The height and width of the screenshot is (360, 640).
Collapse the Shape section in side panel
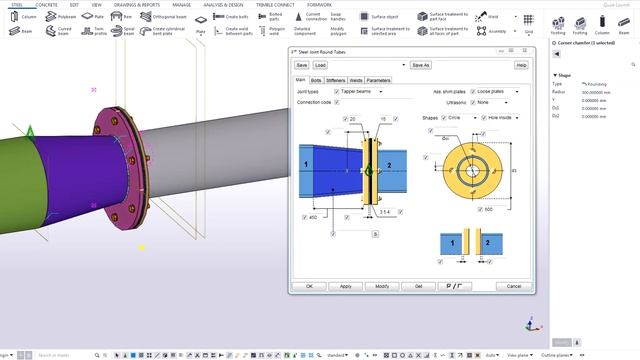pyautogui.click(x=555, y=76)
